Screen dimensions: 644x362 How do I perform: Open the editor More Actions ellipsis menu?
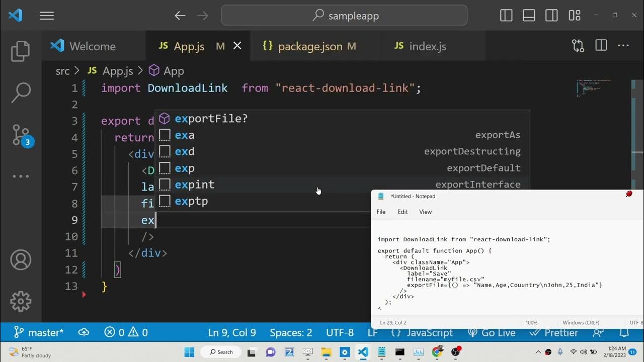click(623, 46)
